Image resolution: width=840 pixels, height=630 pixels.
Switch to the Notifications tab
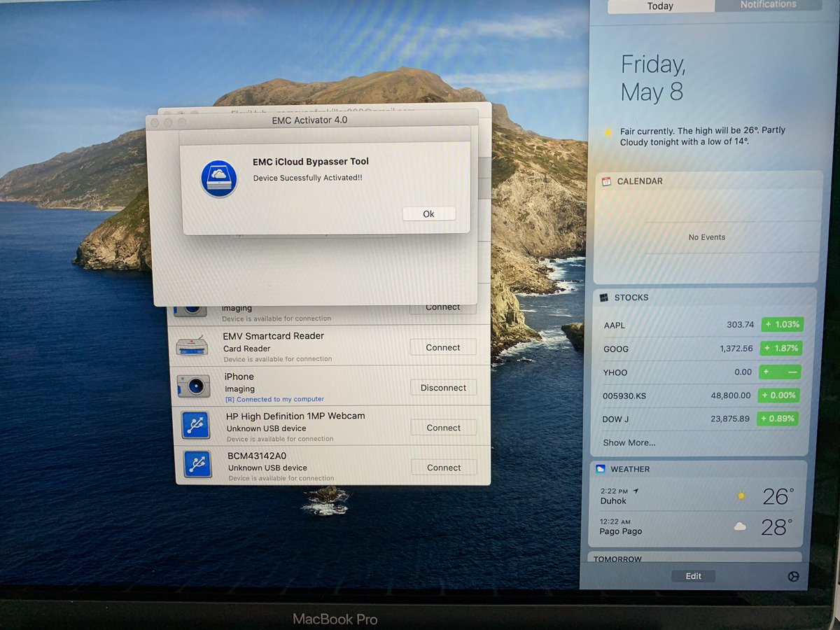coord(768,5)
